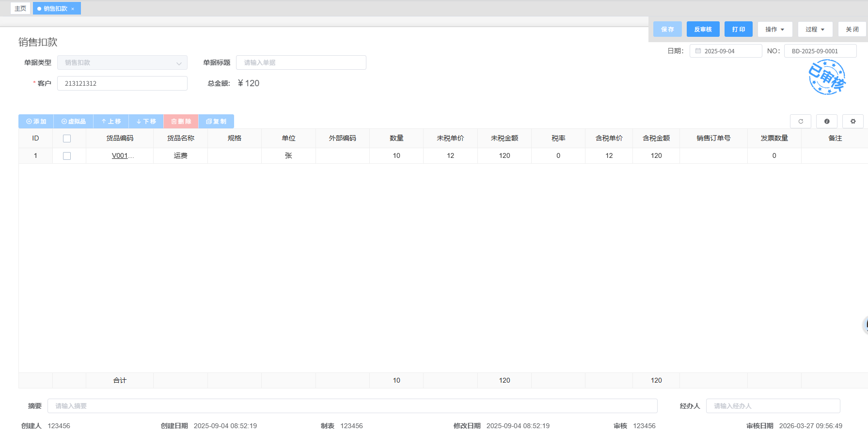Click the 复制 (copy) button
This screenshot has height=433, width=868.
[x=216, y=122]
